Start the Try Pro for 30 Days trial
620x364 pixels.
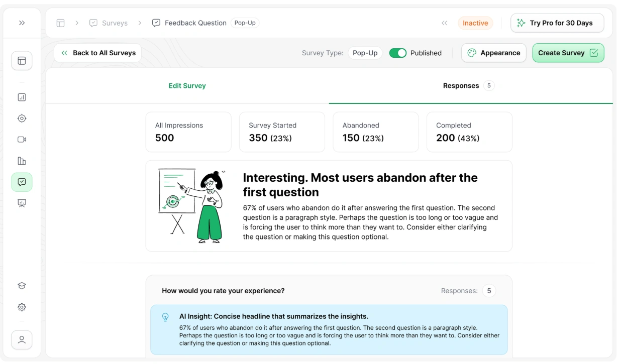click(557, 23)
